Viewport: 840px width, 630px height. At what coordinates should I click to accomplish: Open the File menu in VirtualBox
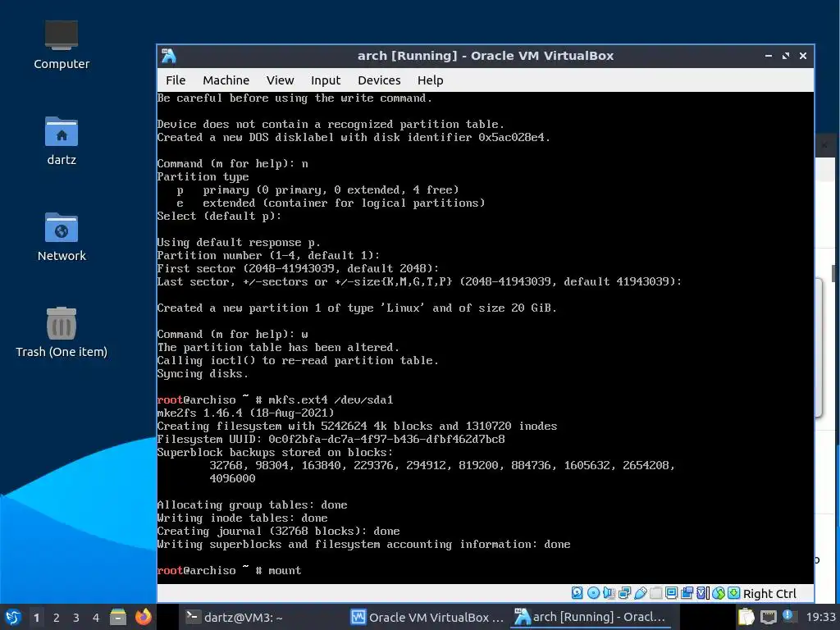(176, 80)
